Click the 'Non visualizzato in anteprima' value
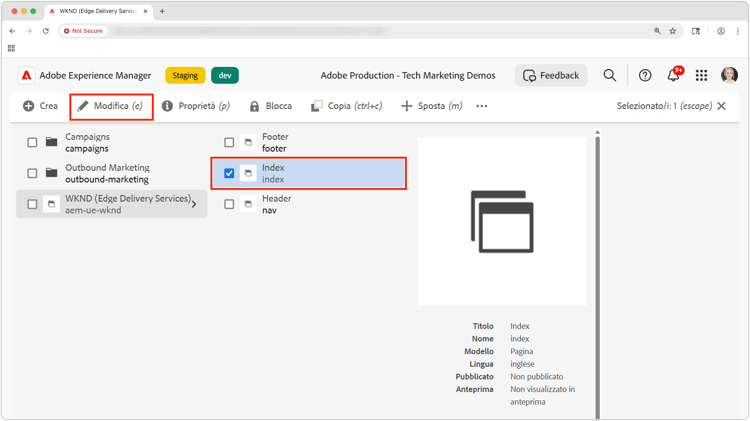Screen dimensions: 750x421 543,396
